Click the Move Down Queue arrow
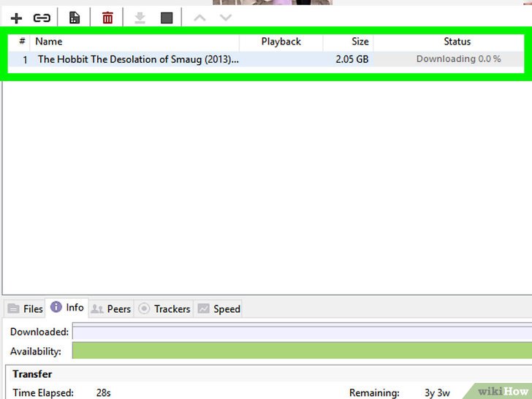The height and width of the screenshot is (399, 532). tap(226, 18)
